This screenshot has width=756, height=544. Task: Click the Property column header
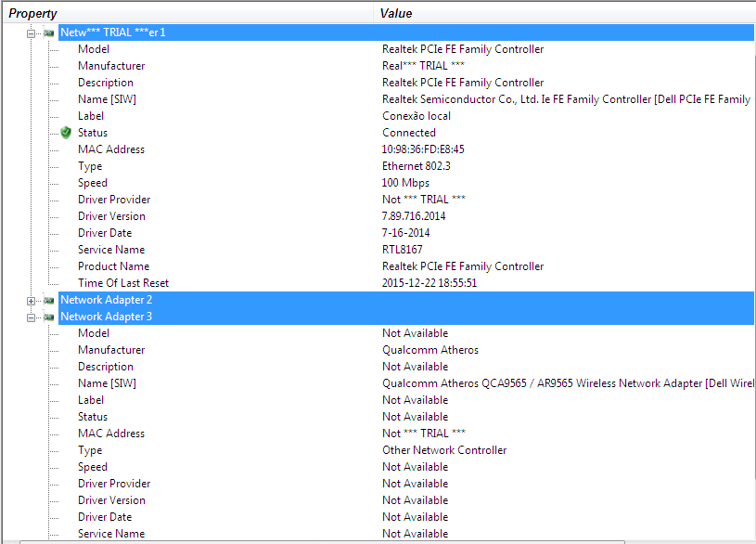click(188, 13)
